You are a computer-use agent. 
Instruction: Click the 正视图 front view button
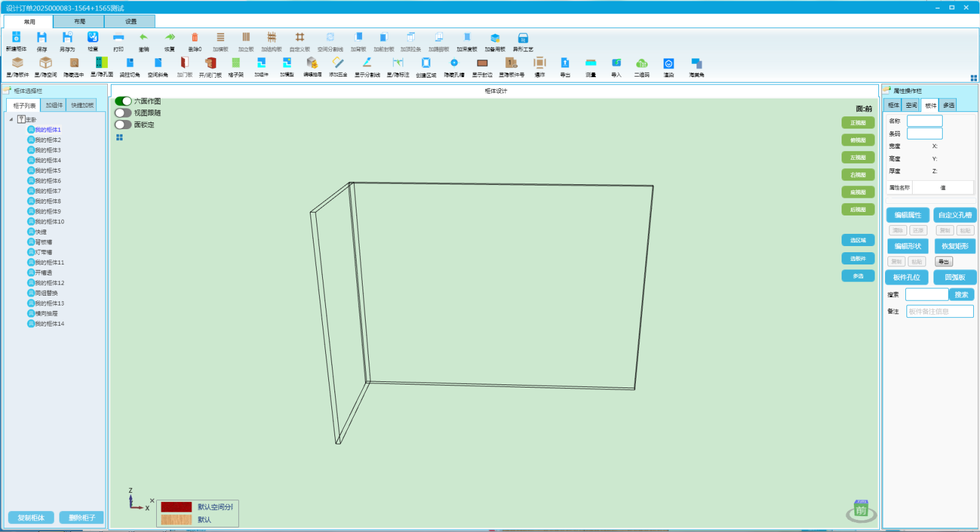coord(858,123)
